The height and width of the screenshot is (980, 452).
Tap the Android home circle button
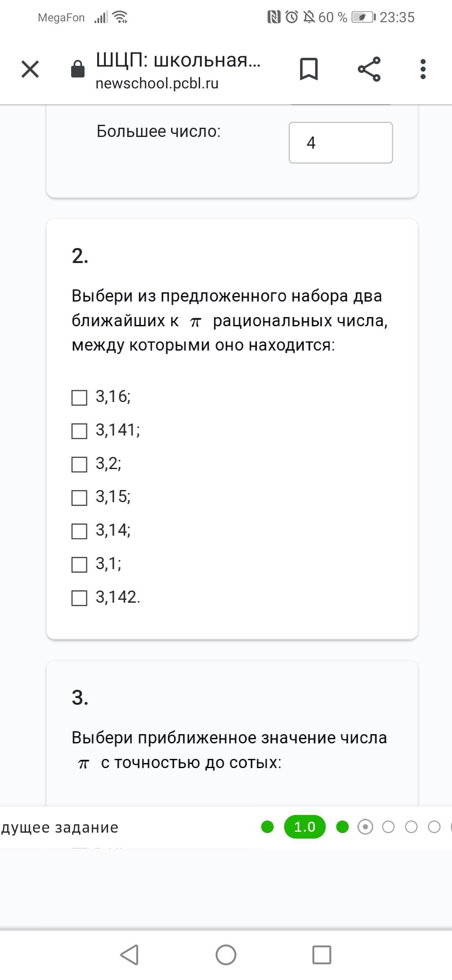[x=226, y=955]
